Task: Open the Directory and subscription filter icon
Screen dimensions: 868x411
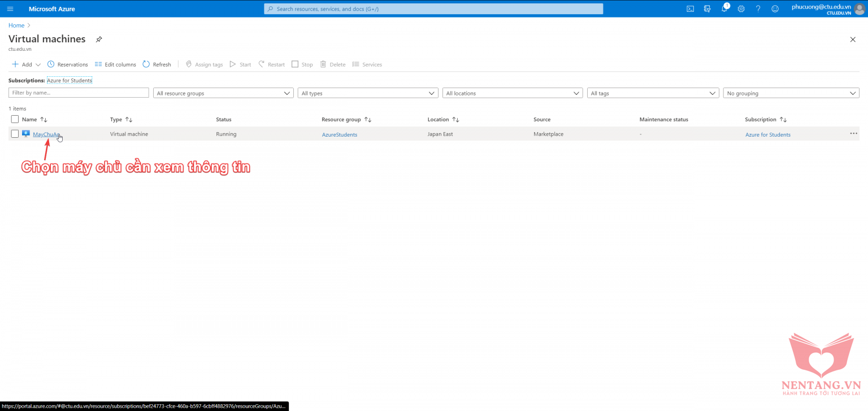Action: click(x=707, y=8)
